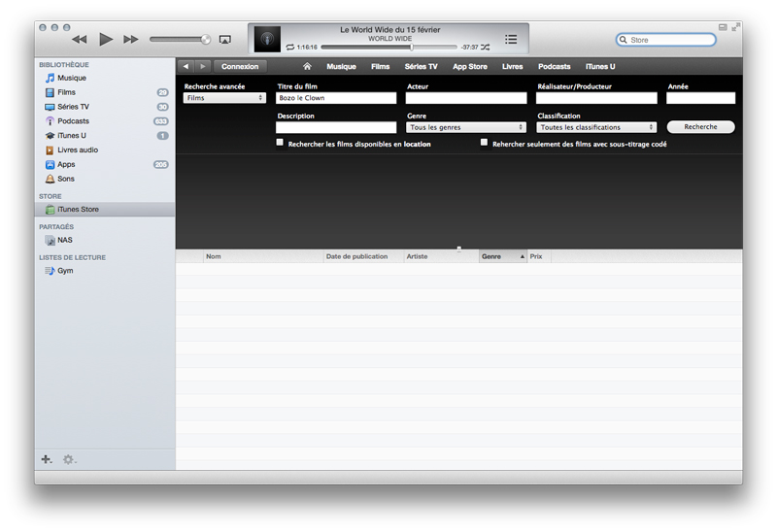The width and height of the screenshot is (777, 532).
Task: Open the Livres store tab
Action: coord(513,66)
